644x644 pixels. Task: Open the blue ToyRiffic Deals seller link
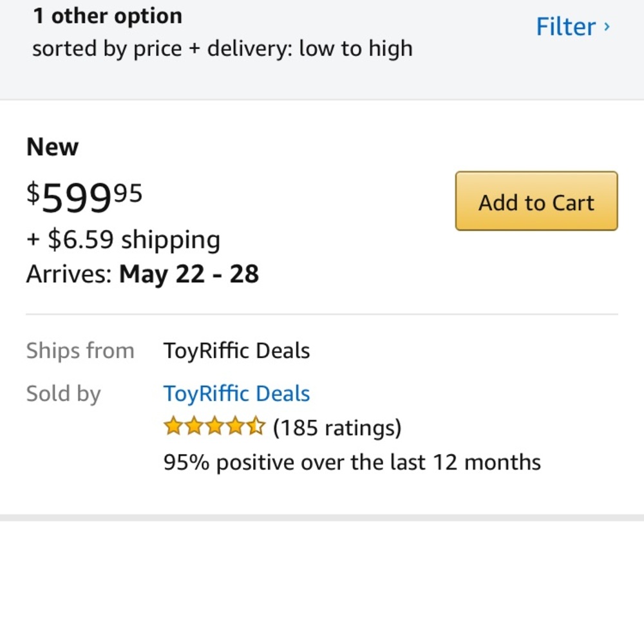(236, 393)
